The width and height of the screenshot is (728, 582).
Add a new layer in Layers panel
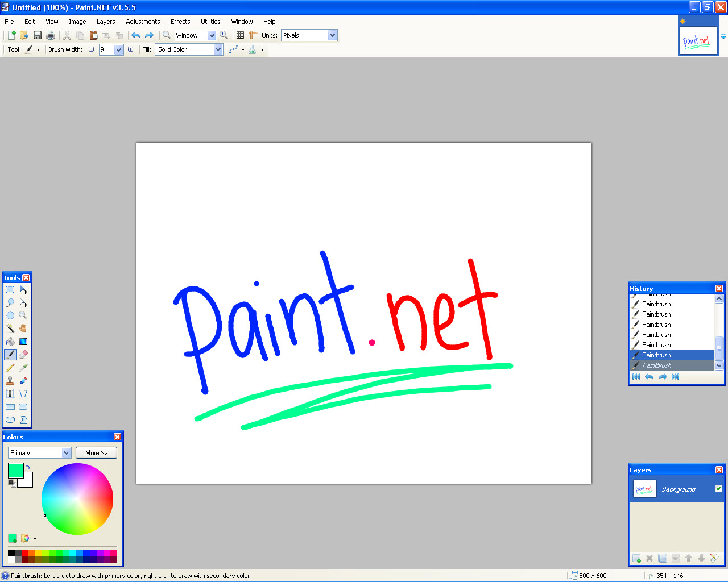click(x=636, y=558)
